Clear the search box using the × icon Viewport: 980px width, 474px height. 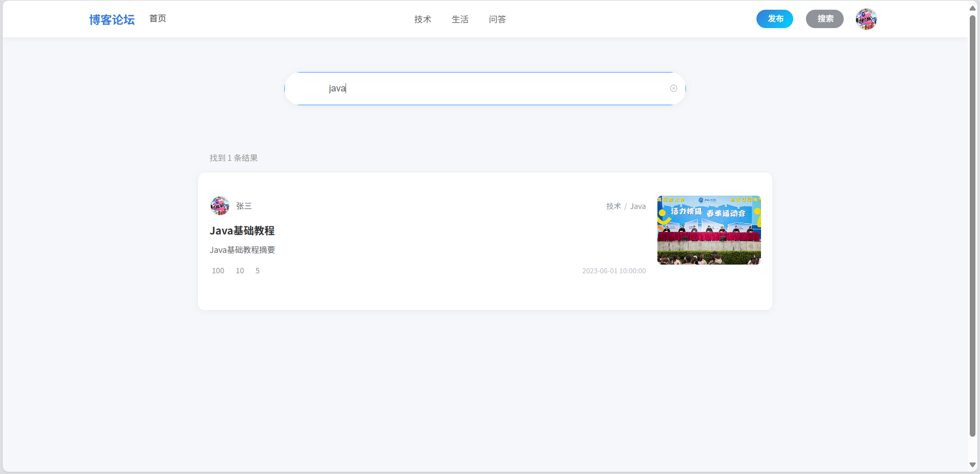coord(673,88)
